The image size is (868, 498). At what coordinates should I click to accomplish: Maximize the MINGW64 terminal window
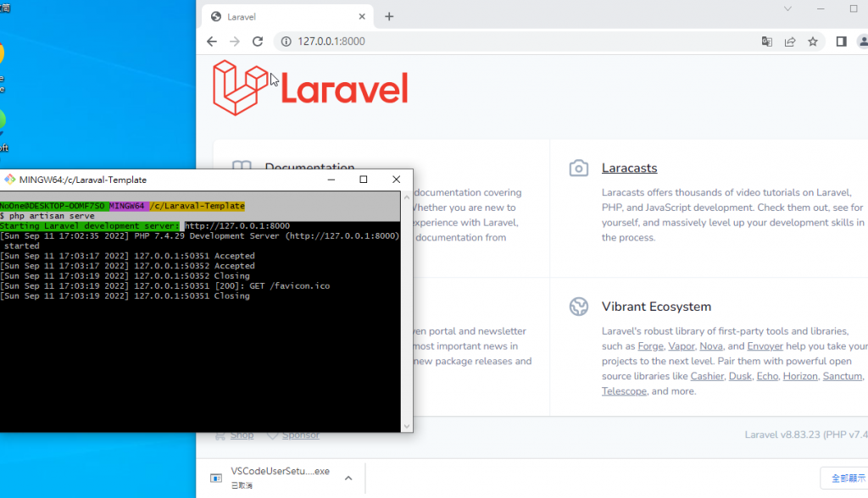click(x=363, y=180)
